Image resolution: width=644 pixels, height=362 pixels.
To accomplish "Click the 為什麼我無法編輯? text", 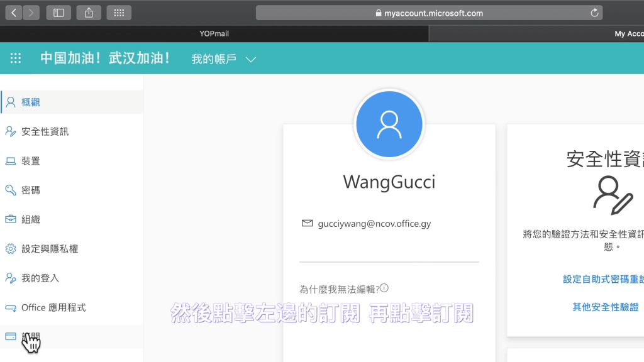I will (339, 289).
